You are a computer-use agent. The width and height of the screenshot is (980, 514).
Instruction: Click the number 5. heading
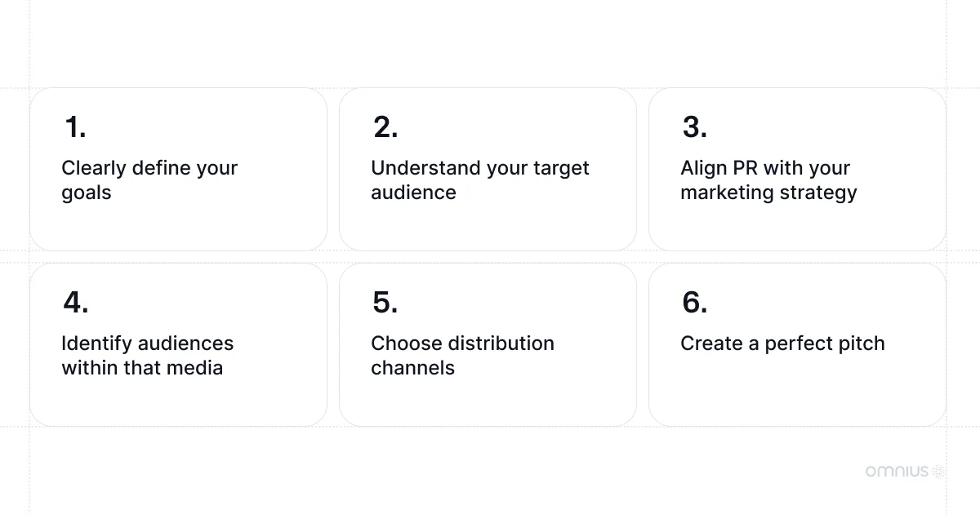(385, 303)
